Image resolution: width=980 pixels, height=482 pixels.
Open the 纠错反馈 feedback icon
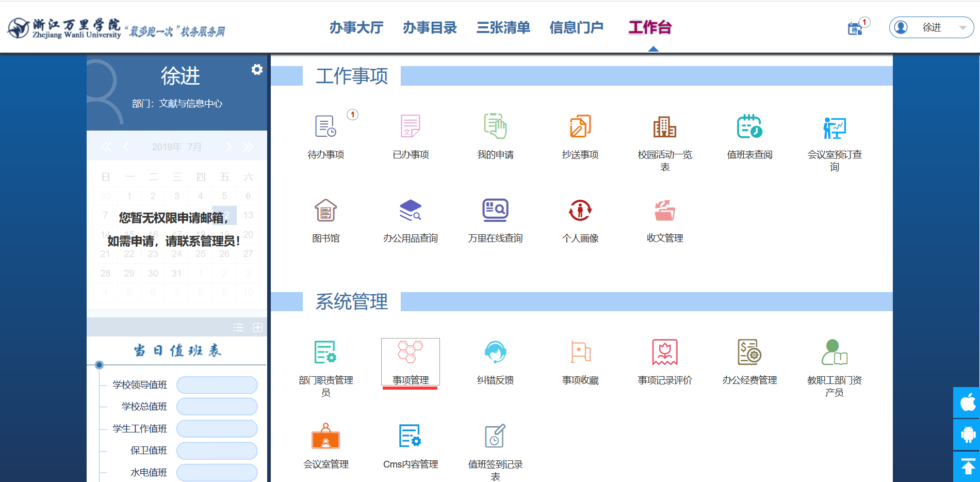click(495, 353)
